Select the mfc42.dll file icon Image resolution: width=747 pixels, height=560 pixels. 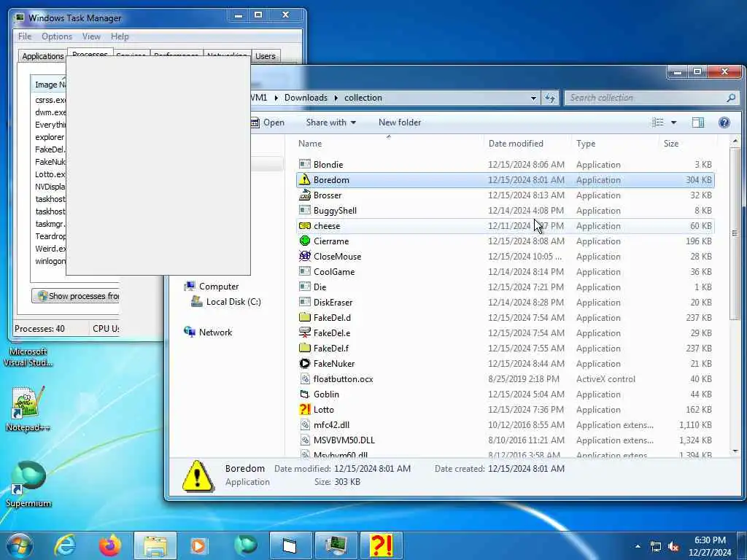pyautogui.click(x=304, y=425)
